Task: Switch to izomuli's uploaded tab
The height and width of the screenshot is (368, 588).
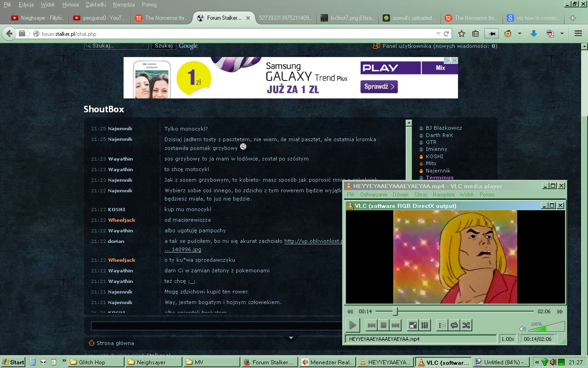Action: click(410, 18)
